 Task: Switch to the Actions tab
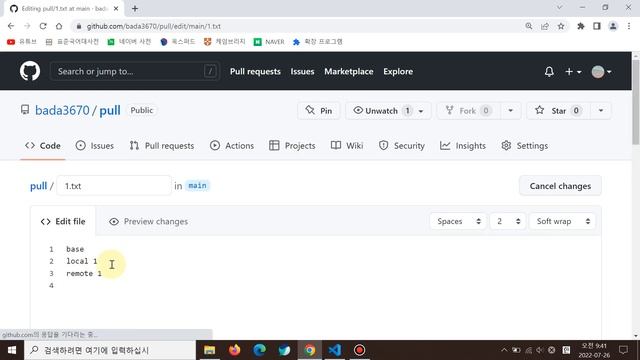pyautogui.click(x=232, y=146)
